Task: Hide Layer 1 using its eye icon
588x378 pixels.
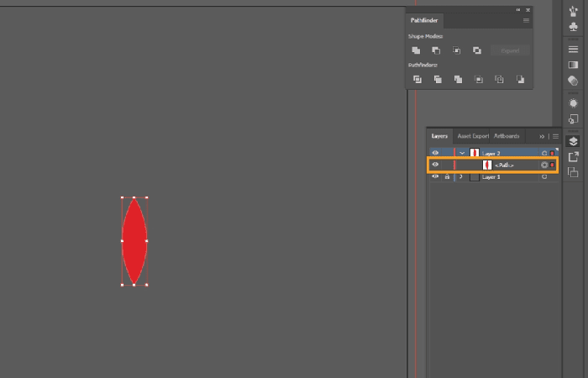Action: click(435, 176)
